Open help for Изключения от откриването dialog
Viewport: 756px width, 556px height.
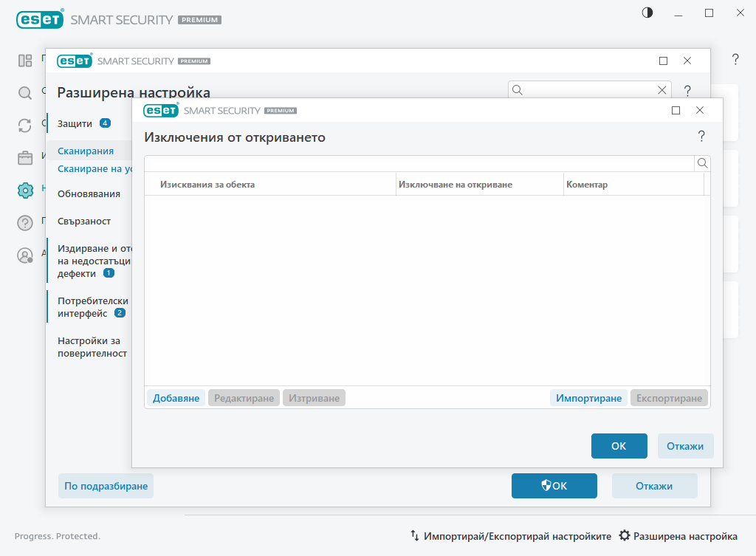click(x=701, y=137)
